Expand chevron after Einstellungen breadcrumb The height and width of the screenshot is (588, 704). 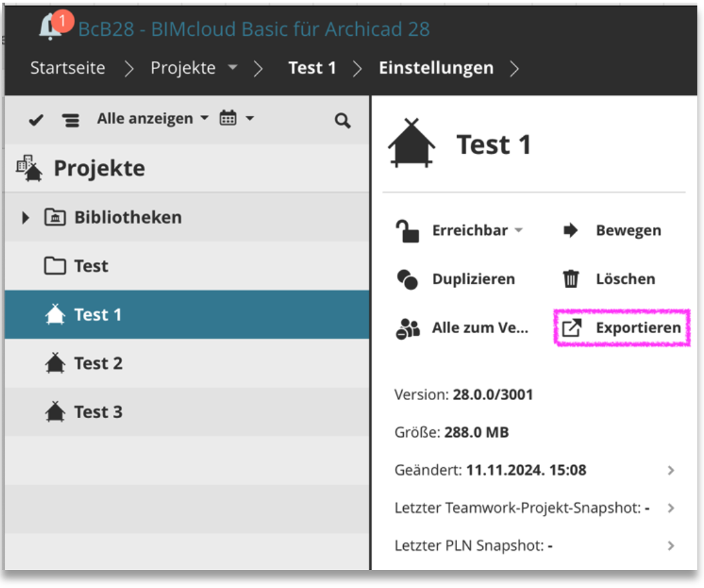(x=514, y=68)
